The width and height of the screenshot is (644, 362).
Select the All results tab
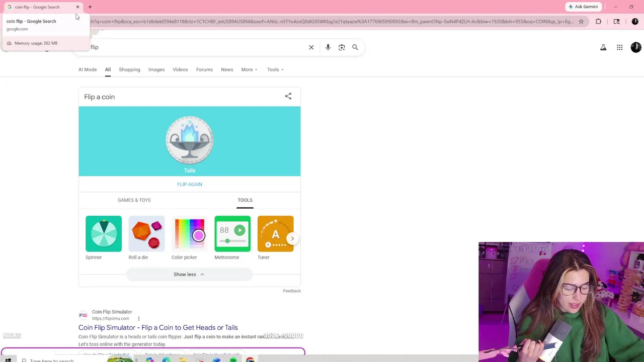pos(108,69)
